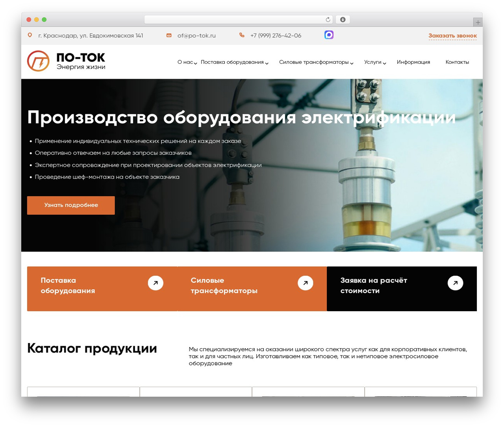Expand the О нас menu chevron
This screenshot has width=504, height=427.
tap(196, 63)
